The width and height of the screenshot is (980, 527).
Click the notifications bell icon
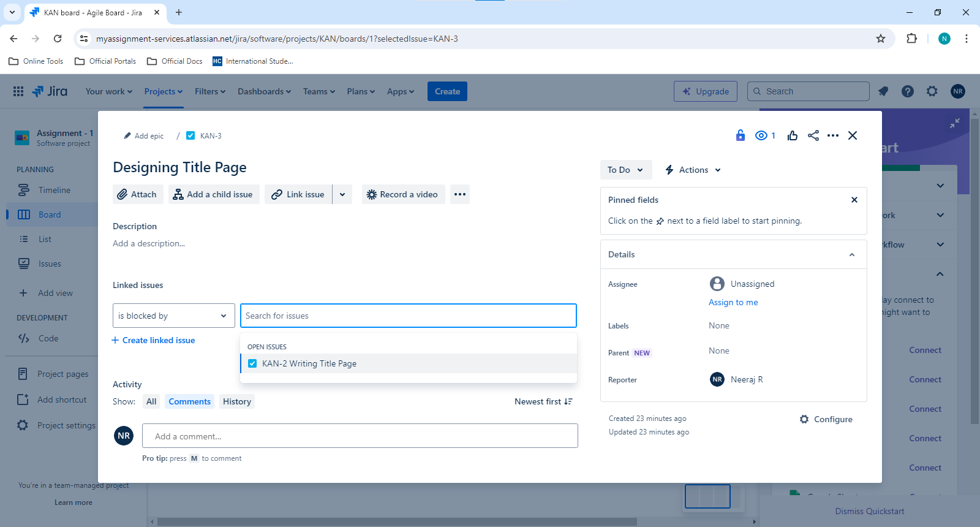pos(883,91)
